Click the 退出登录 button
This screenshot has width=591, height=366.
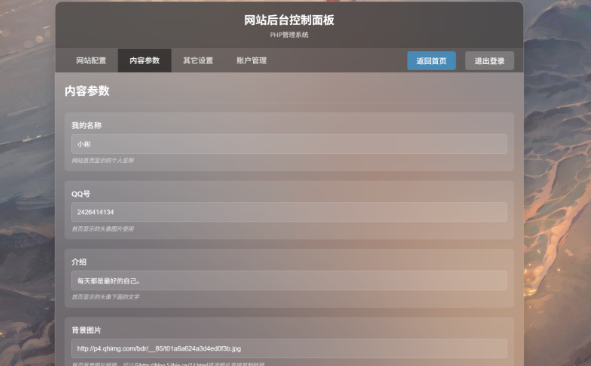pyautogui.click(x=490, y=61)
